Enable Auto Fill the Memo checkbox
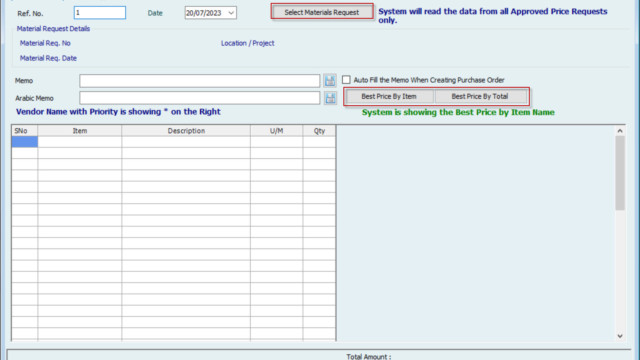 click(x=346, y=80)
